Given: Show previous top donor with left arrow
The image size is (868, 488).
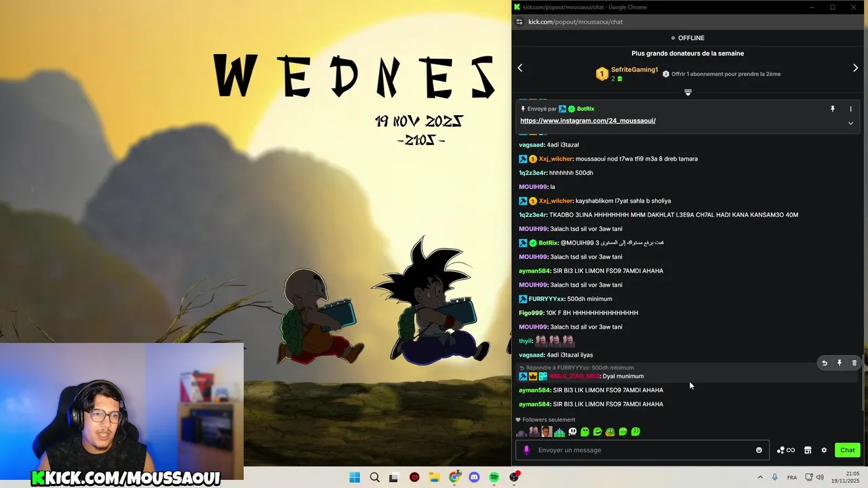Looking at the screenshot, I should point(520,68).
